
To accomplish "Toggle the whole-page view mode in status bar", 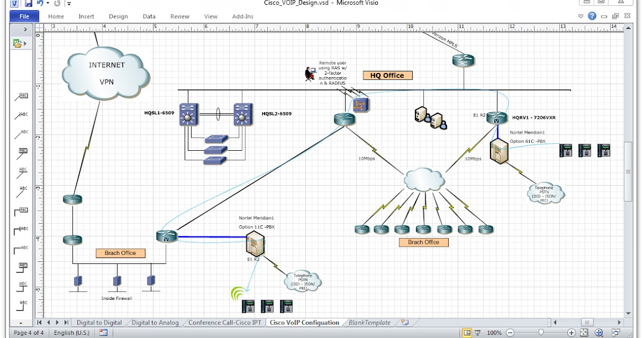I will [466, 332].
